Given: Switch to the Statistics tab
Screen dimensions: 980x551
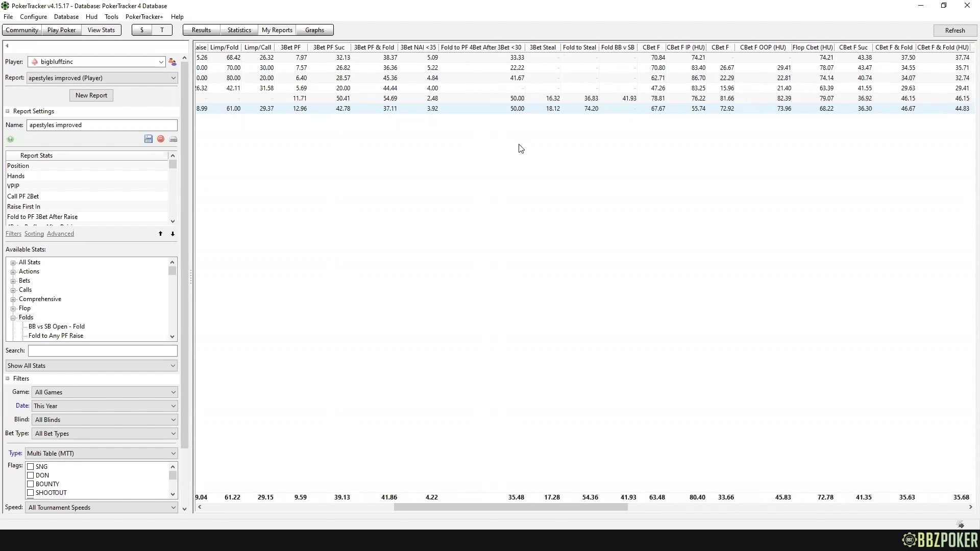Looking at the screenshot, I should [238, 30].
